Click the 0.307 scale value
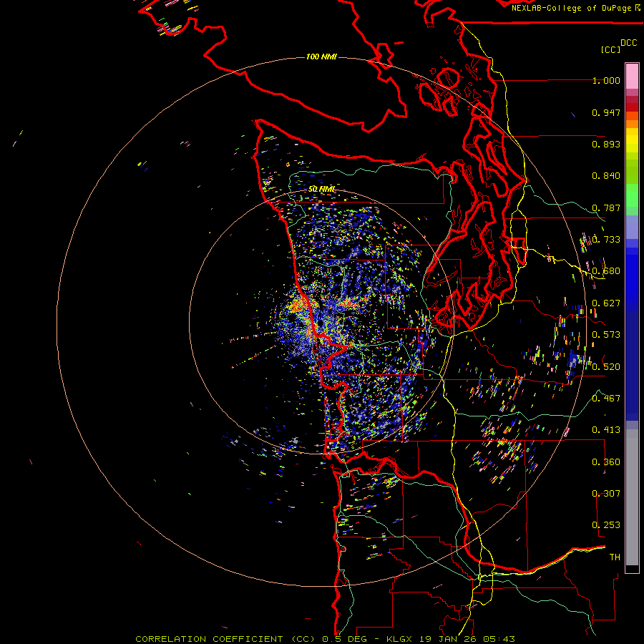This screenshot has height=644, width=644. pyautogui.click(x=606, y=493)
